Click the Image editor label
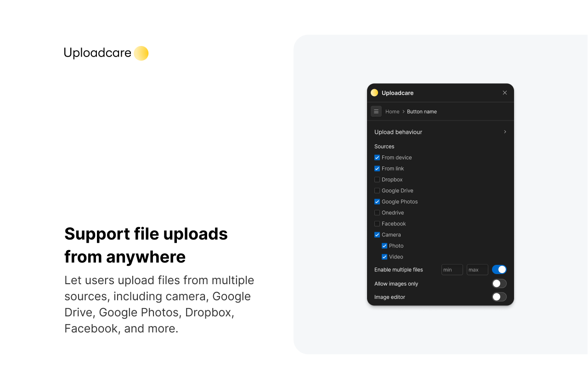Image resolution: width=588 pixels, height=389 pixels. point(390,297)
